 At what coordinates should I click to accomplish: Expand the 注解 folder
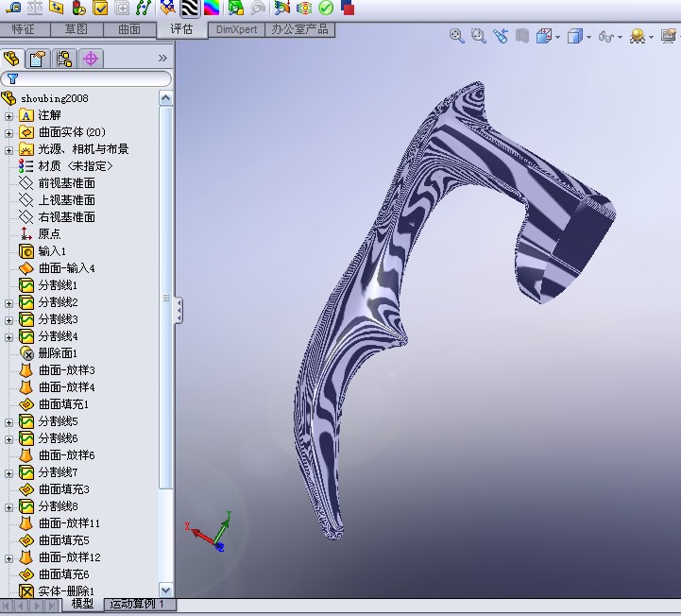click(x=9, y=116)
